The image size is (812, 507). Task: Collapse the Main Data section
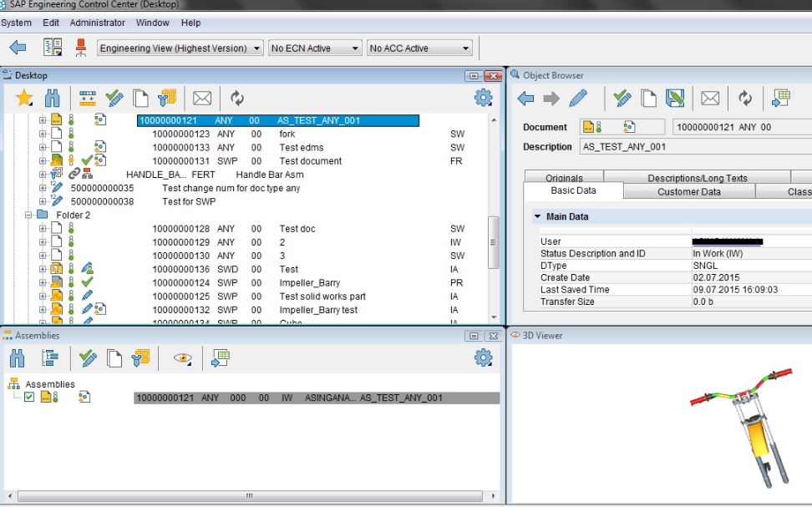pos(537,216)
